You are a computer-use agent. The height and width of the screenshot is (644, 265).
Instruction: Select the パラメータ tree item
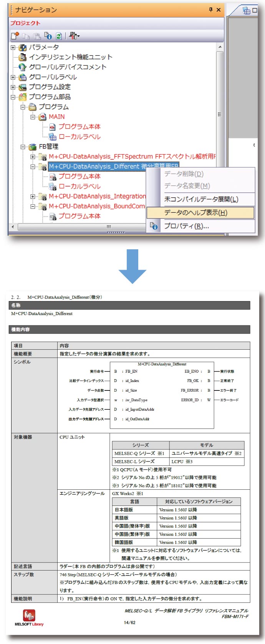(x=44, y=47)
